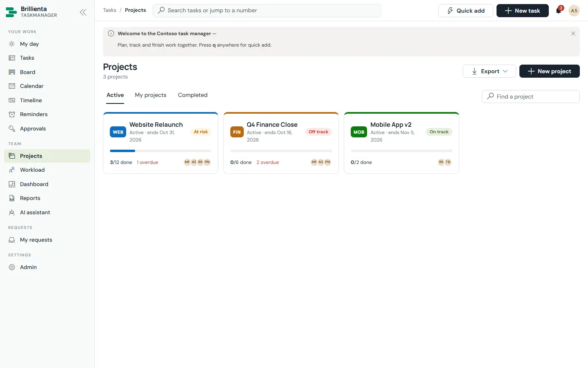Click the MOB project badge
This screenshot has height=368, width=588.
click(x=359, y=132)
